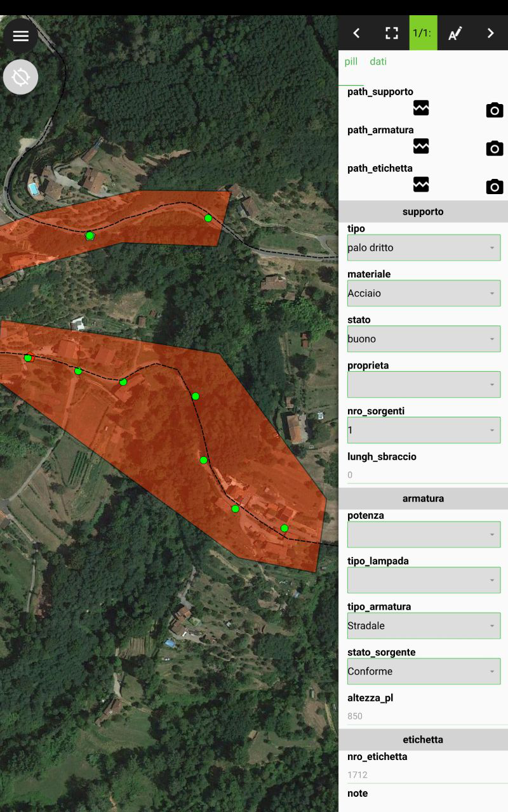
Task: Open the stato dropdown showing buono
Action: coord(424,339)
